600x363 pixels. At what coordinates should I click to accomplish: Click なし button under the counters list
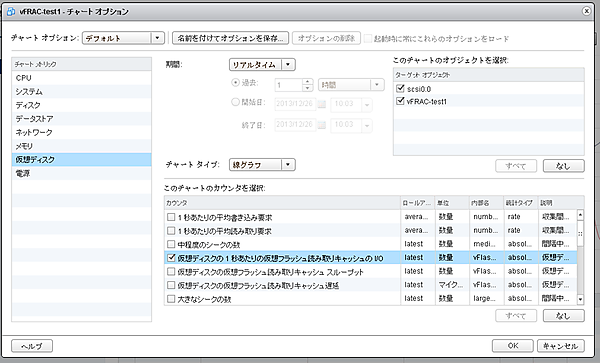pos(563,316)
